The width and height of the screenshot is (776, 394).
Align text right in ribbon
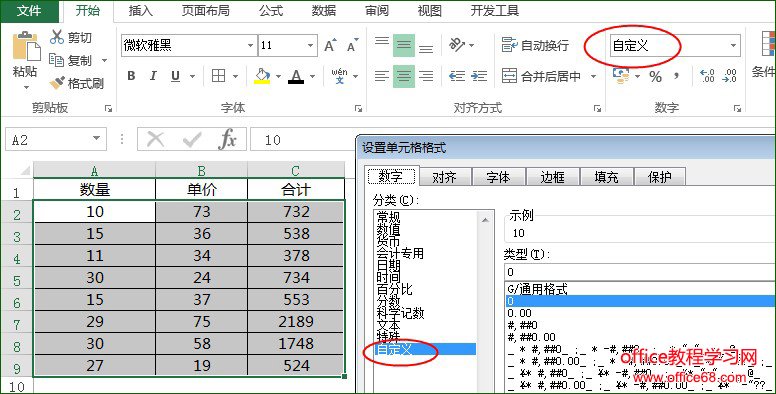[426, 76]
